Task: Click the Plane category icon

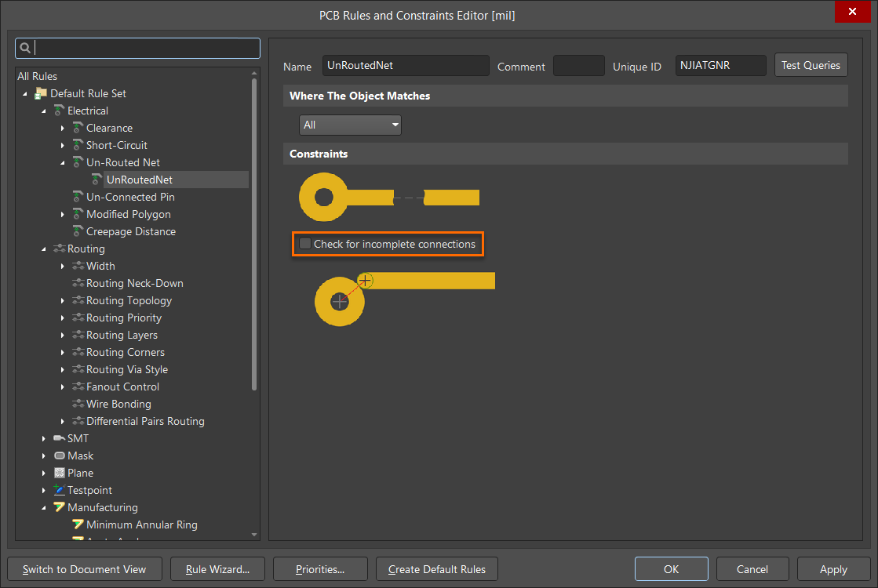Action: point(60,474)
